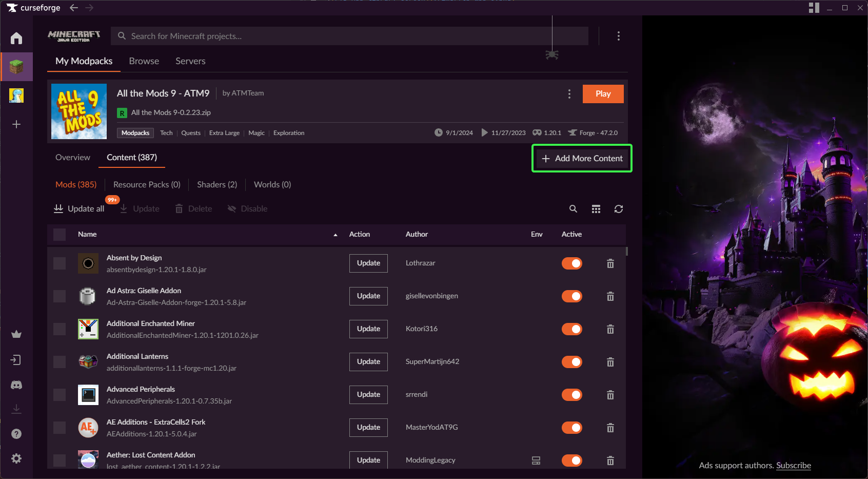Click Update all mods
The height and width of the screenshot is (479, 868).
coord(79,208)
